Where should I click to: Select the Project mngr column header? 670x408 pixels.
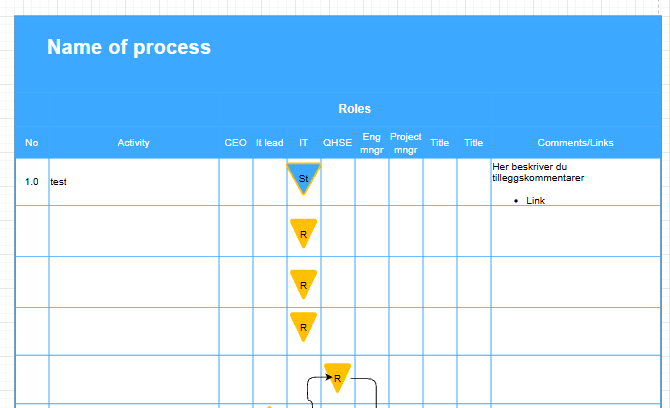pos(406,143)
